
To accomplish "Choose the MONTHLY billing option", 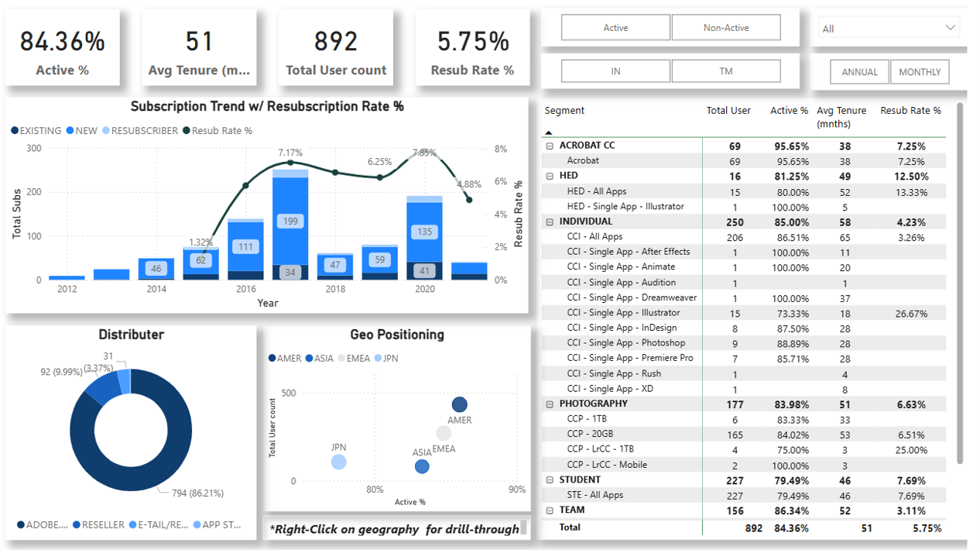I will [920, 72].
